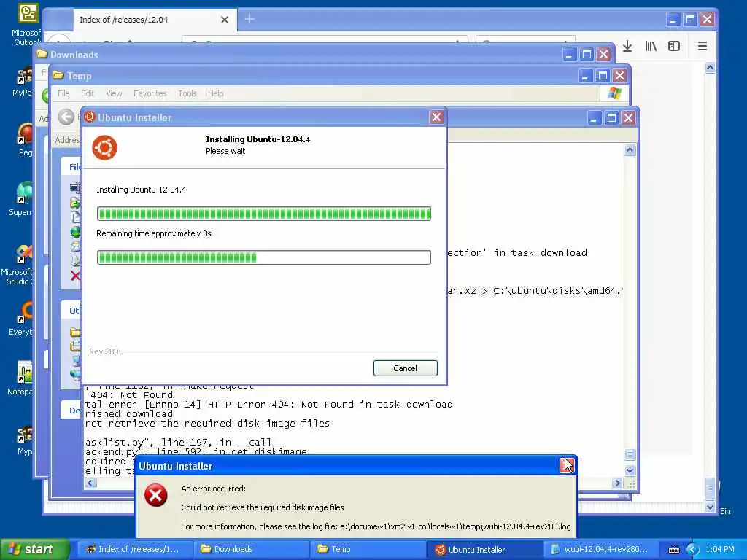Open the Notepa desktop shortcut
The height and width of the screenshot is (560, 747).
coord(20,378)
